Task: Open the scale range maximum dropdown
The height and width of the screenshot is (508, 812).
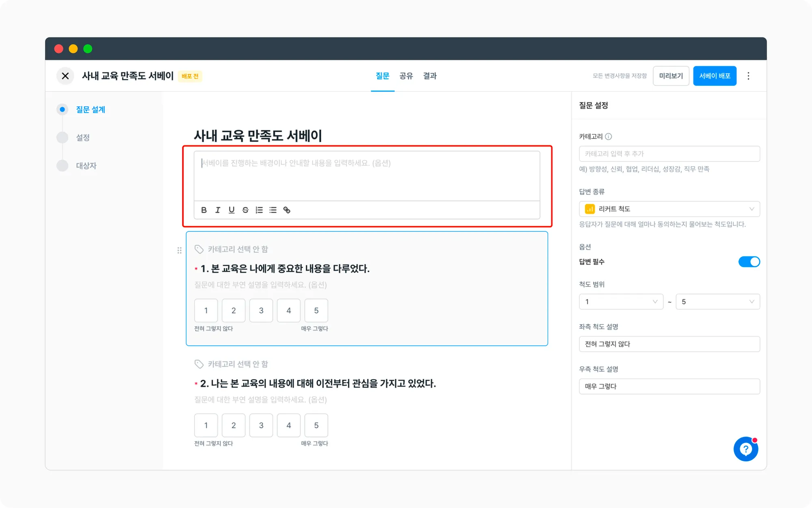Action: pos(717,302)
